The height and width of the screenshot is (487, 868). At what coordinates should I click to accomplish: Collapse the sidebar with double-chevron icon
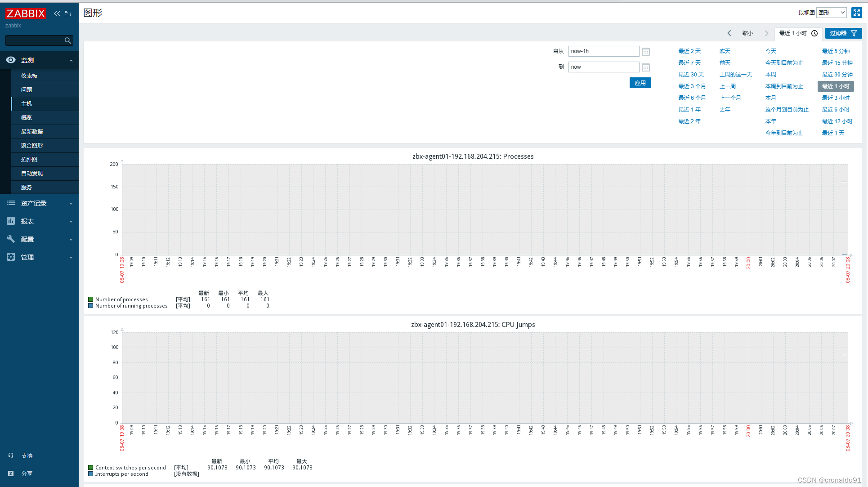pyautogui.click(x=57, y=13)
